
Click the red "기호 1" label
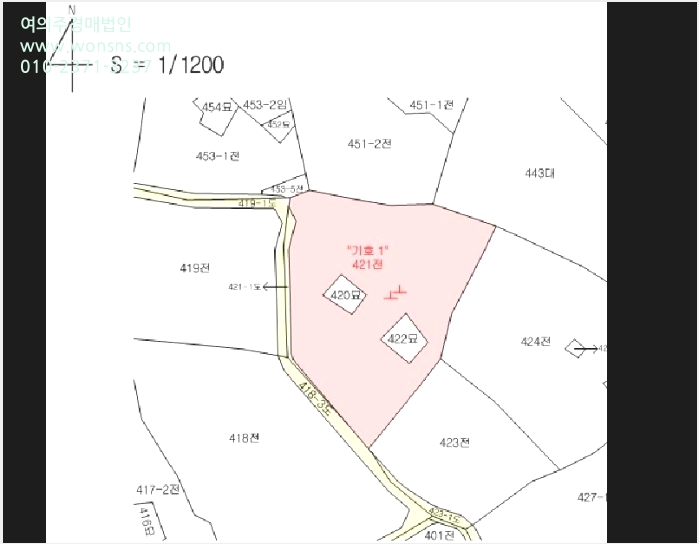point(368,250)
